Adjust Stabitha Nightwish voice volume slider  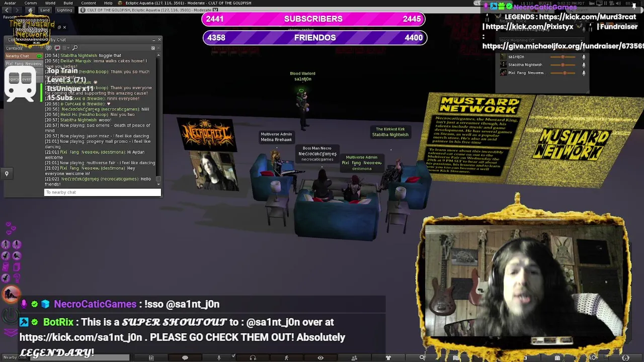pyautogui.click(x=562, y=65)
